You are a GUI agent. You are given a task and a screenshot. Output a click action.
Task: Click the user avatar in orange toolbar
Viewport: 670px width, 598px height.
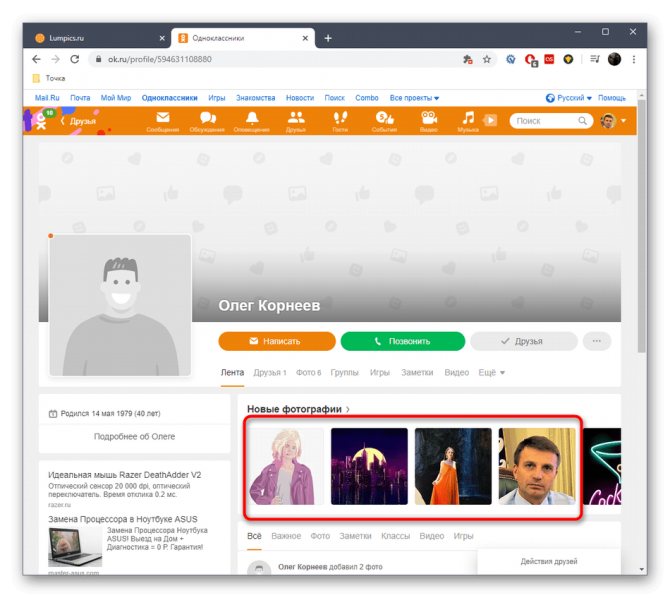pyautogui.click(x=608, y=121)
